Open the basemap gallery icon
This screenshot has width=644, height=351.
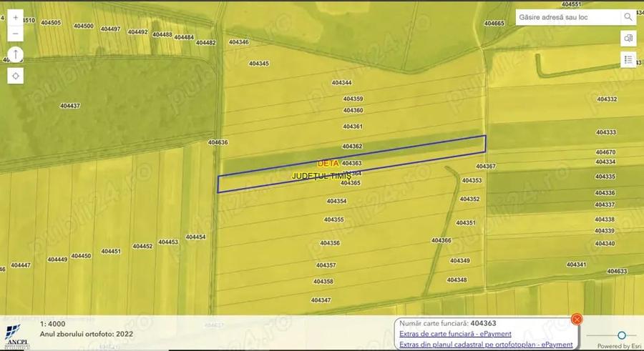pyautogui.click(x=628, y=38)
